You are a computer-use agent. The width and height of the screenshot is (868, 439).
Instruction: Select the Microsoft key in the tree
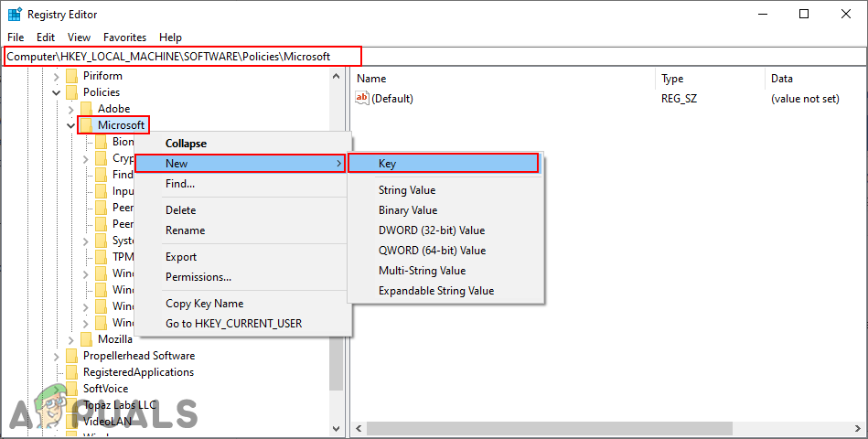click(121, 125)
